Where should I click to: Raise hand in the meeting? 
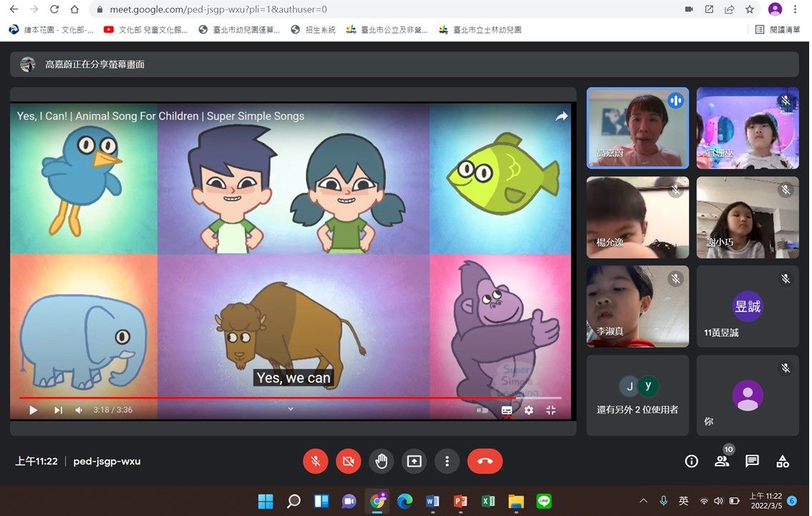(x=381, y=461)
